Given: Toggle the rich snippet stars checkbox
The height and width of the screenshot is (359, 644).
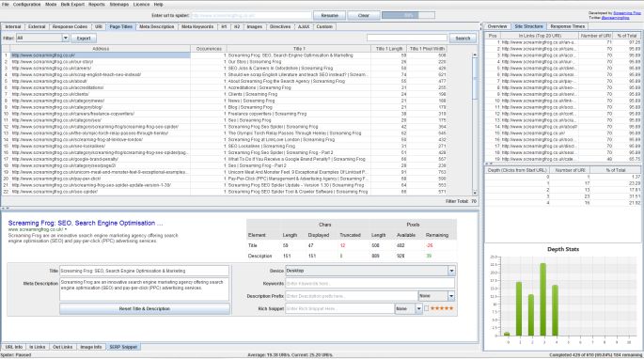Looking at the screenshot, I should (x=426, y=308).
